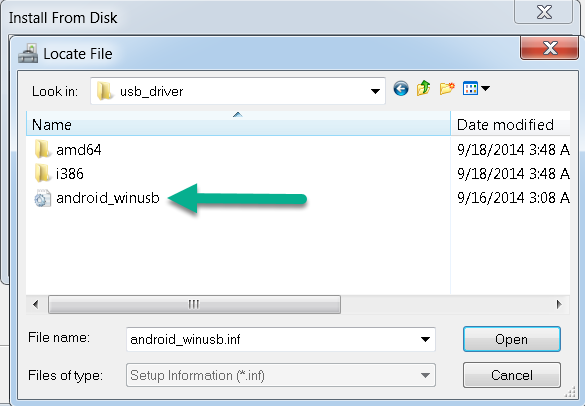Open the File name dropdown arrow
The height and width of the screenshot is (406, 585).
click(425, 339)
